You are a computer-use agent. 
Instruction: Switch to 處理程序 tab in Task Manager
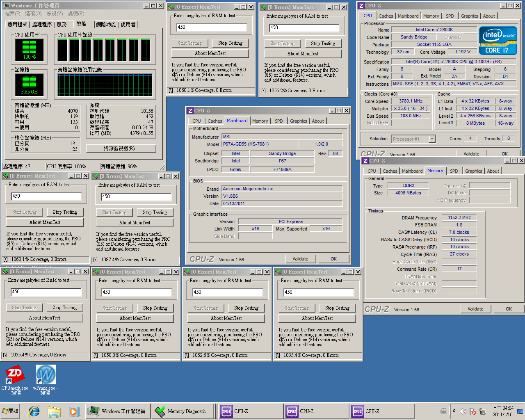tap(42, 25)
